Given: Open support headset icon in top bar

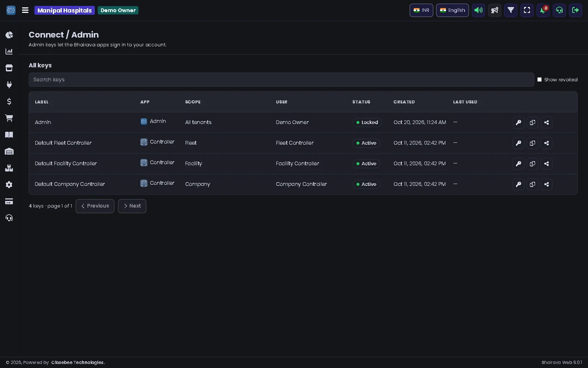Looking at the screenshot, I should click(x=559, y=10).
